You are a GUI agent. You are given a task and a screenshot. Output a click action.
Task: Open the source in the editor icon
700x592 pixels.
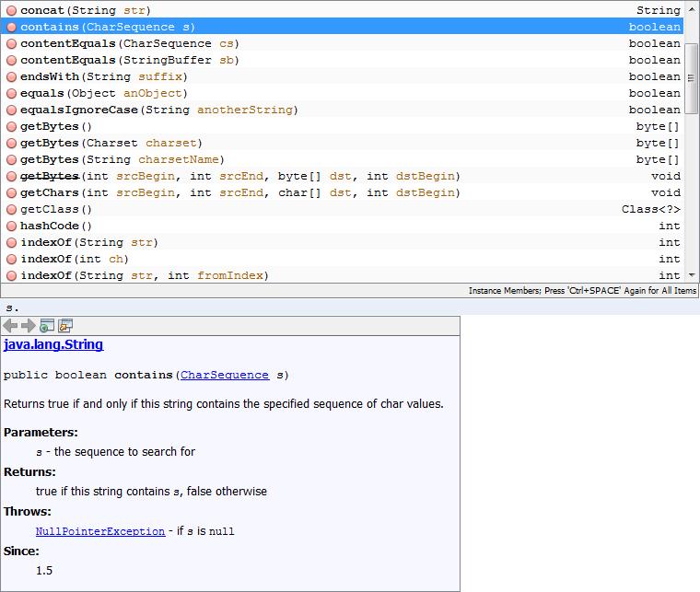pyautogui.click(x=65, y=326)
